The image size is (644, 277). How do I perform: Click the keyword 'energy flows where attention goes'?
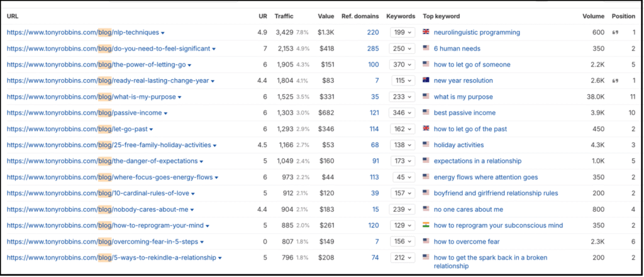pyautogui.click(x=486, y=177)
